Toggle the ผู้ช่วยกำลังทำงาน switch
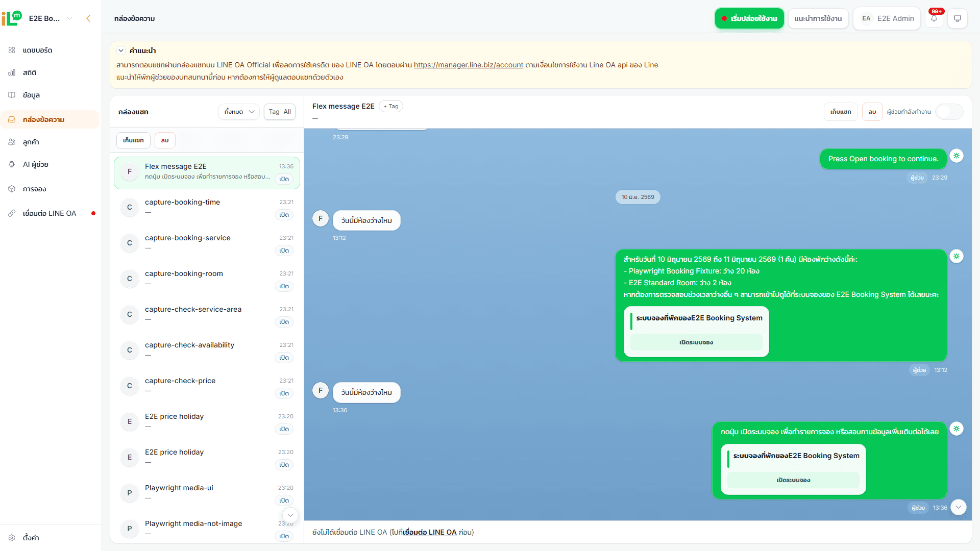The width and height of the screenshot is (980, 551). coord(949,112)
